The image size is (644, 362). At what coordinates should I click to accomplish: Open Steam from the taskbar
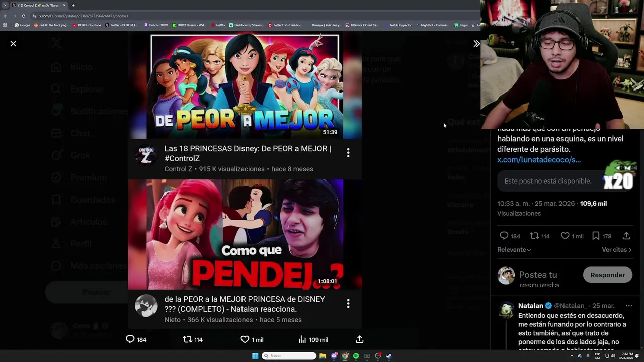pos(389,356)
